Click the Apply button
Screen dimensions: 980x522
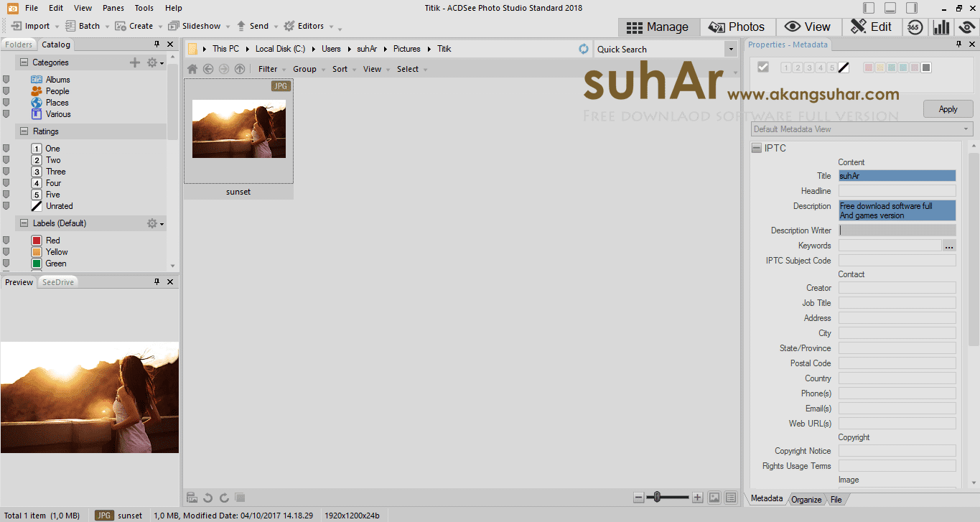click(948, 109)
